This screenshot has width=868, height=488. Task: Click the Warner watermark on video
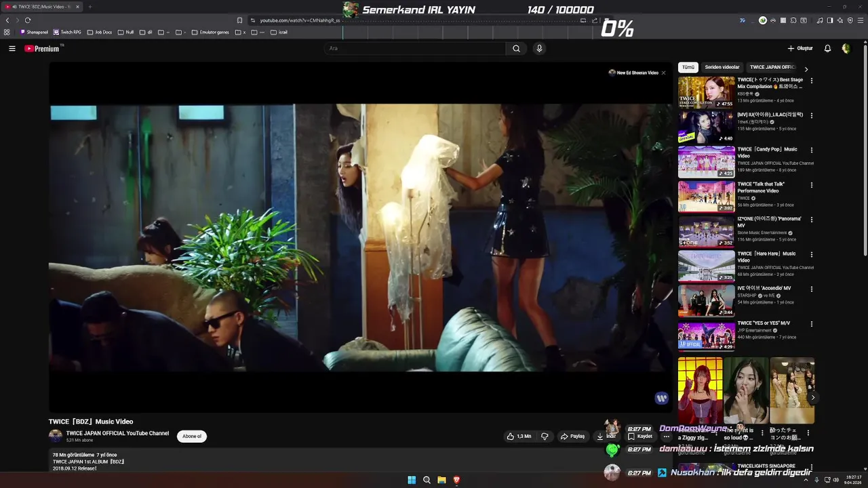click(662, 398)
